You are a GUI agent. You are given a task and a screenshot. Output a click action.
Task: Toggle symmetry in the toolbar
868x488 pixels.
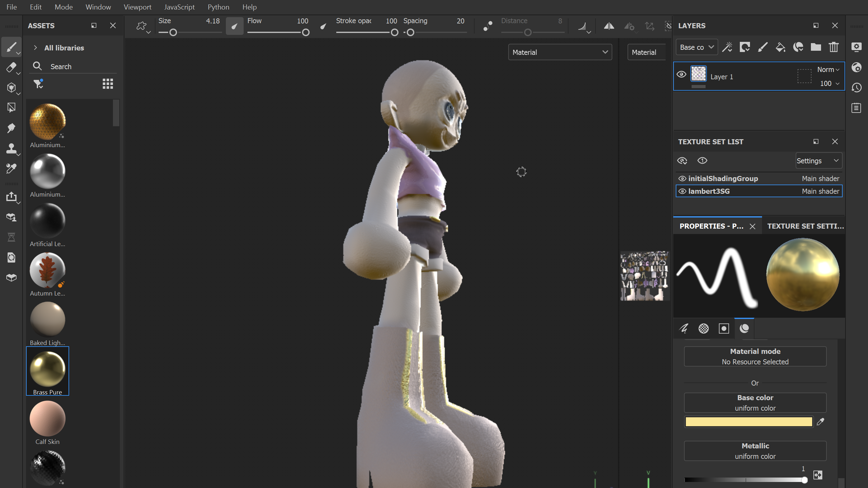[608, 26]
